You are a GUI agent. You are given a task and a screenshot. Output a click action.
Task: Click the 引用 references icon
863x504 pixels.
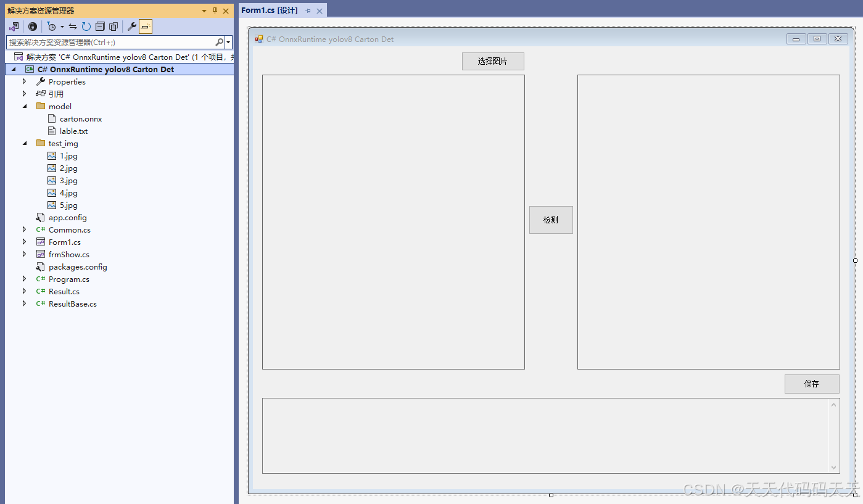[x=41, y=94]
